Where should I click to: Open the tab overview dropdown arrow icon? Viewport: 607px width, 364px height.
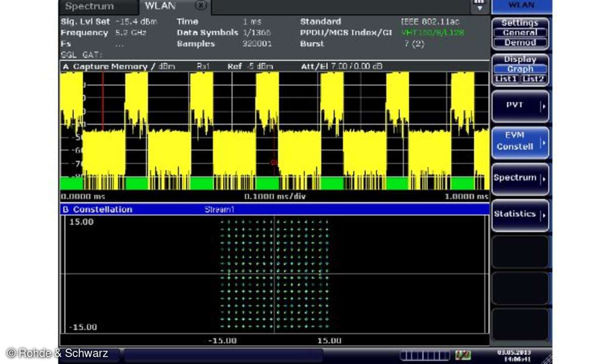tap(480, 7)
